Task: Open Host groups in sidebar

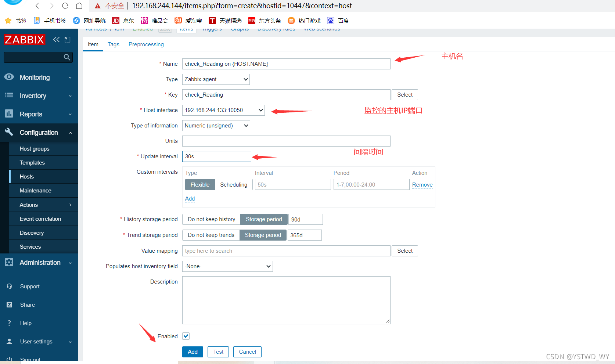Action: pos(35,149)
